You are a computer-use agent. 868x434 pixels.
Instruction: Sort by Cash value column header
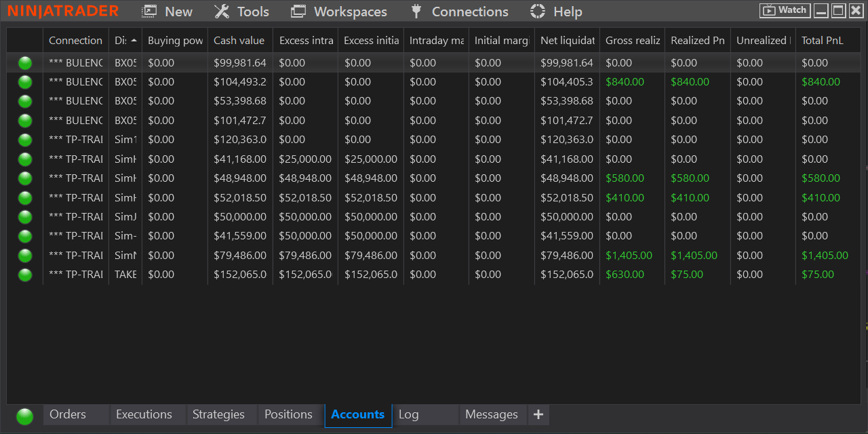tap(240, 41)
